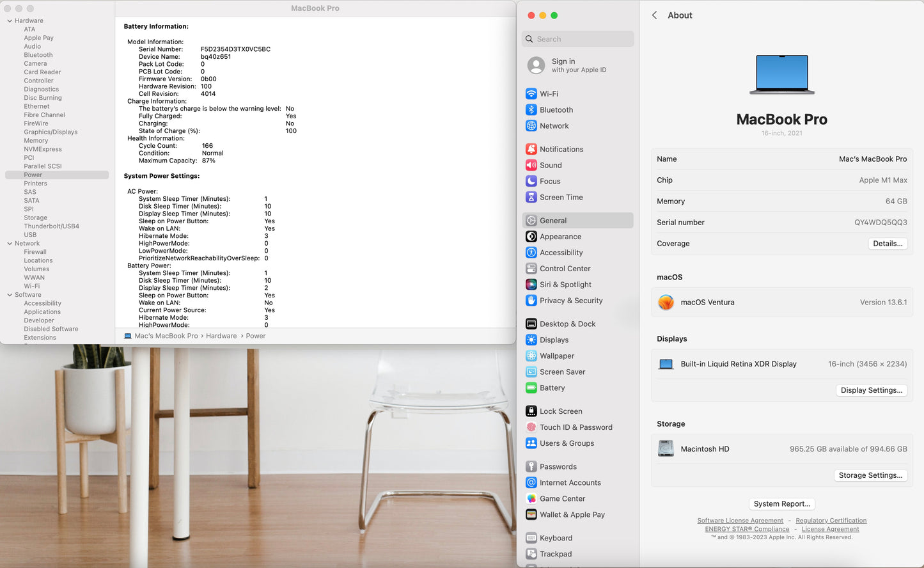This screenshot has width=924, height=568.
Task: Select the Internet Accounts icon
Action: point(531,482)
